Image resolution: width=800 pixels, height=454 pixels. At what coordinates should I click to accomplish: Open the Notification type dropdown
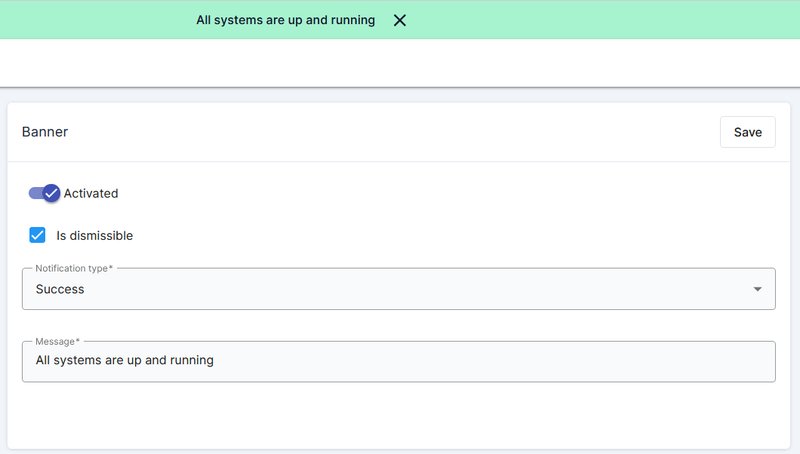398,289
